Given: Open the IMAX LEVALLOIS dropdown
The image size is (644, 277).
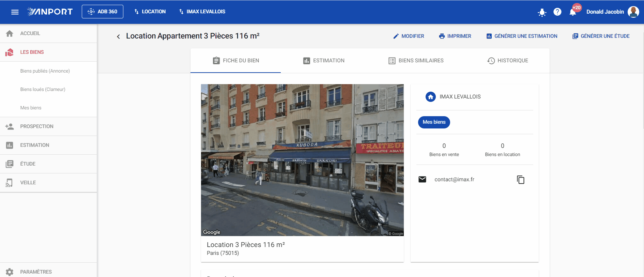Looking at the screenshot, I should 202,12.
